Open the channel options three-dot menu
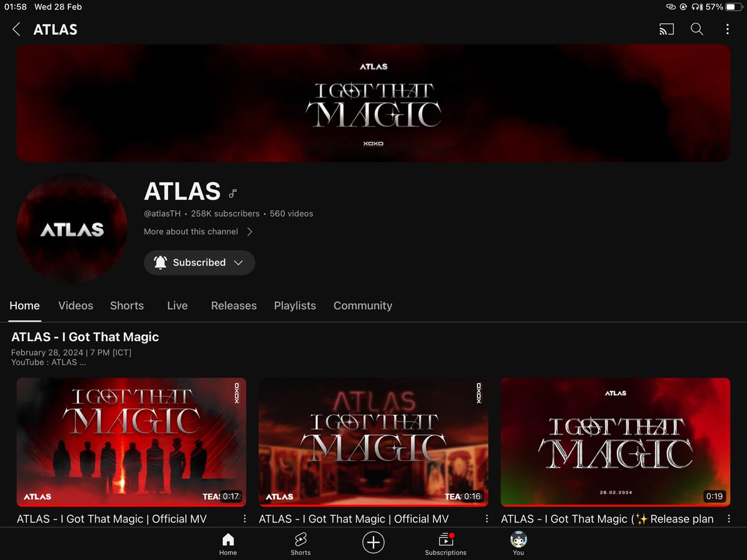 [x=727, y=29]
